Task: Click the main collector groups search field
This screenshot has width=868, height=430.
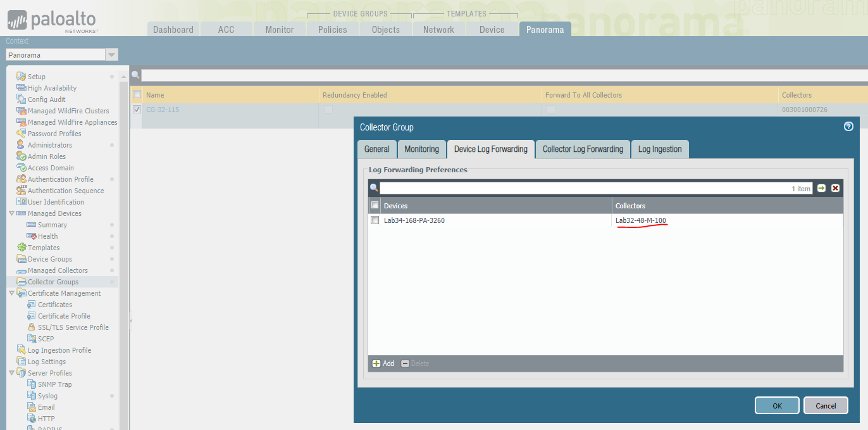Action: click(x=504, y=75)
